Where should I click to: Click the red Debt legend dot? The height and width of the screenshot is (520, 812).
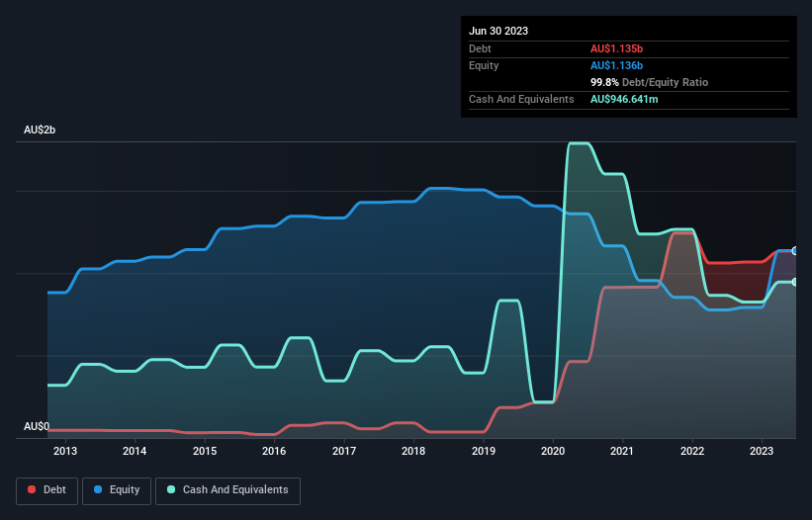point(32,489)
